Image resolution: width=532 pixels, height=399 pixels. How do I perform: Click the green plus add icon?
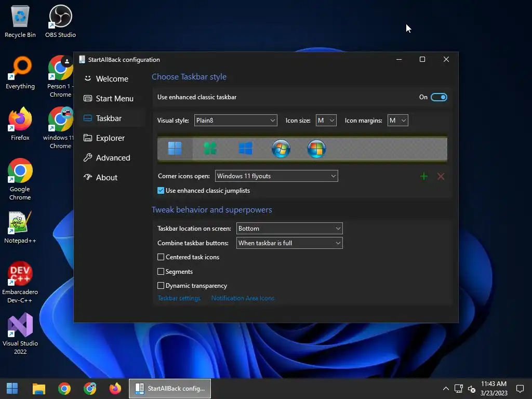tap(424, 176)
